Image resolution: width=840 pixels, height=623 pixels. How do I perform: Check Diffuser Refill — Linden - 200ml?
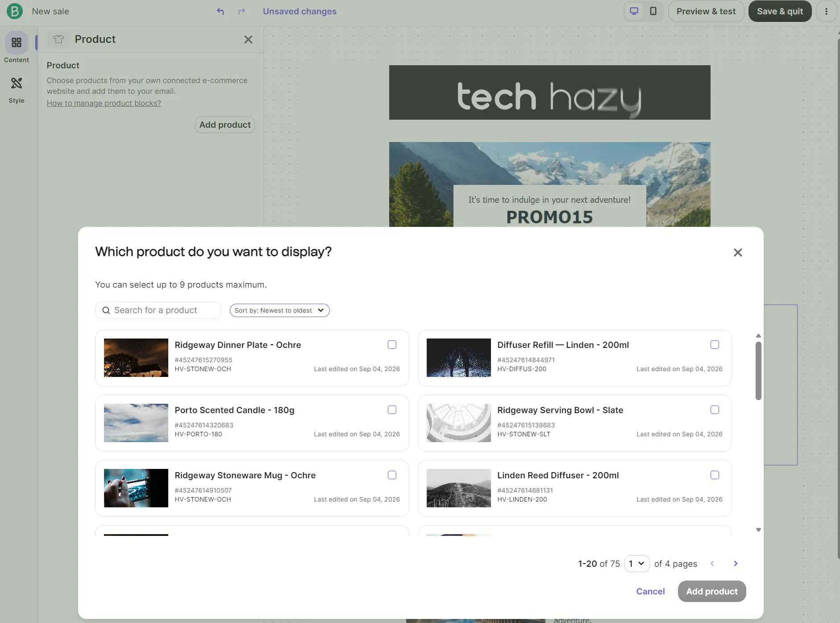[x=715, y=344]
